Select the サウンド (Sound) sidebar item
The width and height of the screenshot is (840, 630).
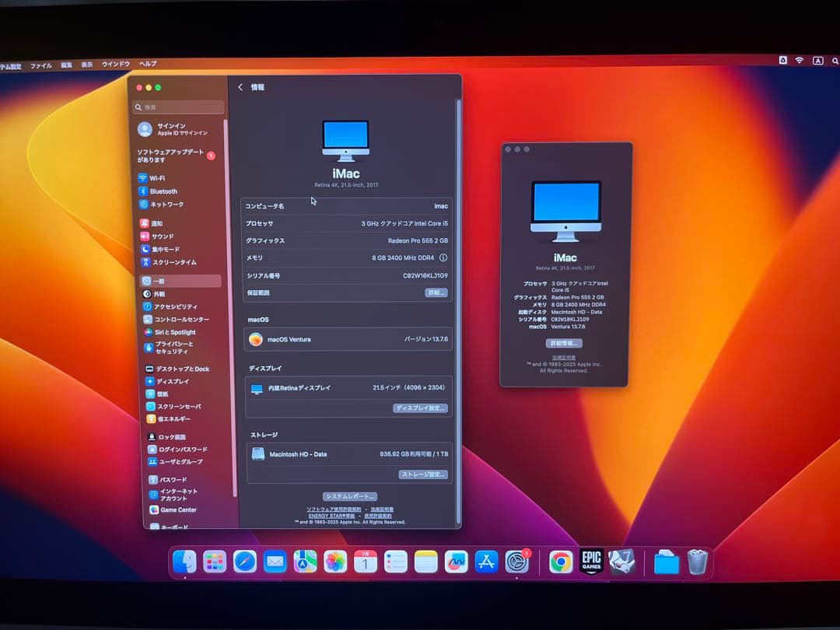coord(173,236)
